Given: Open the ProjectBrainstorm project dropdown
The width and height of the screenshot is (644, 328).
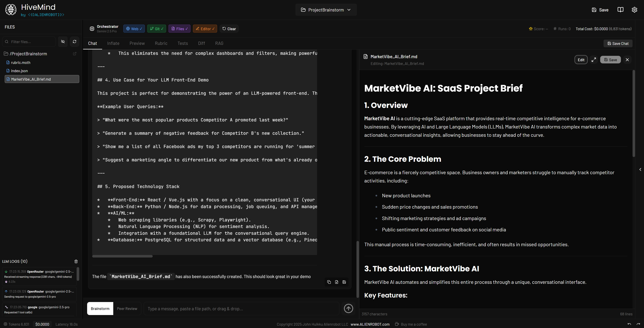Looking at the screenshot, I should (326, 10).
